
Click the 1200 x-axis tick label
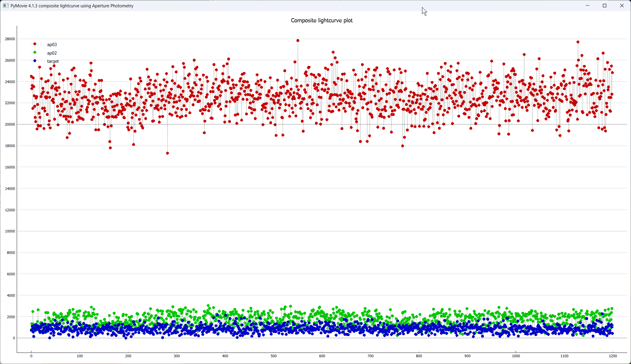(x=613, y=356)
